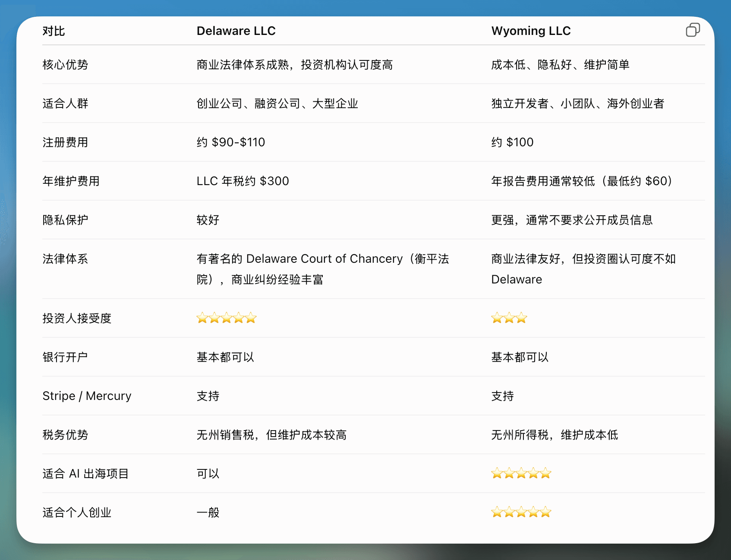Click Delaware's 一般 cell
The height and width of the screenshot is (560, 731).
(208, 513)
